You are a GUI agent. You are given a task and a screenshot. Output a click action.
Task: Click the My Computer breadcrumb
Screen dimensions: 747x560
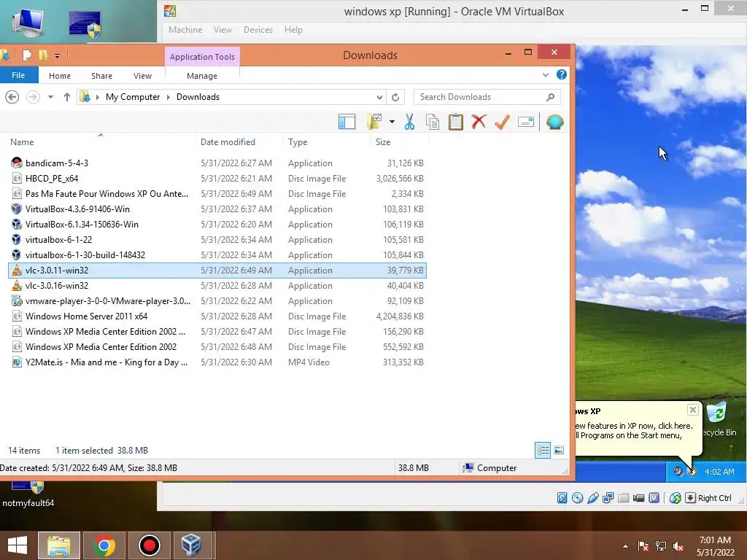click(x=133, y=97)
